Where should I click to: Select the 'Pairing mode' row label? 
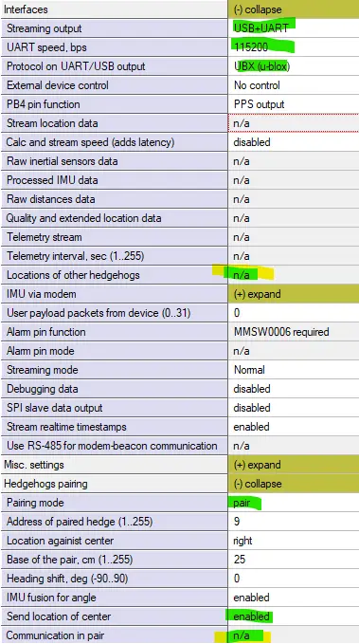pos(35,503)
